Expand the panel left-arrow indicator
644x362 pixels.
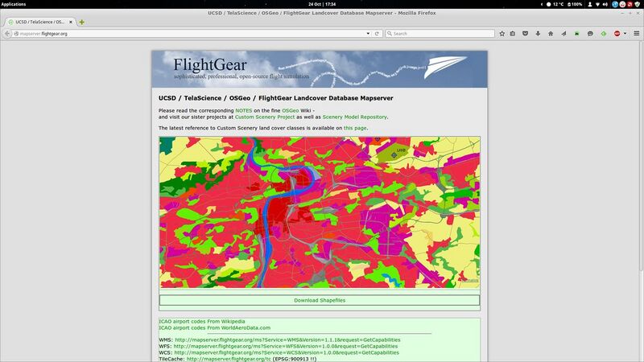541,4
